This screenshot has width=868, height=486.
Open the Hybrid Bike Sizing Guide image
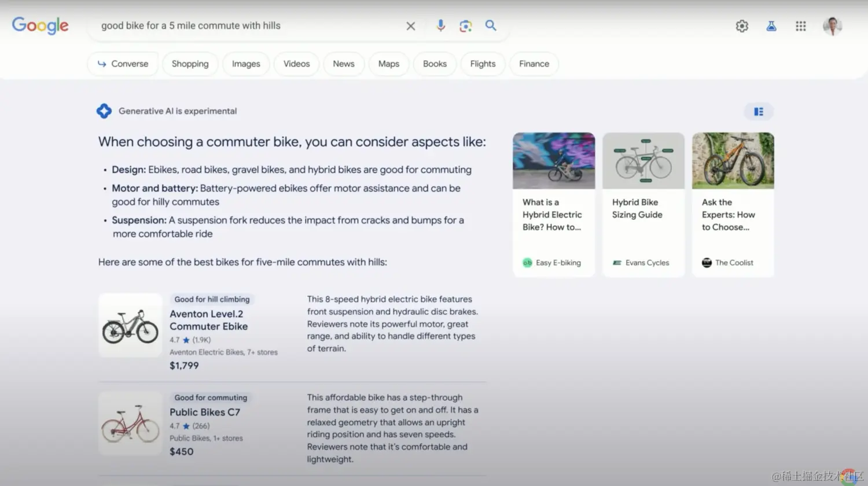coord(643,160)
